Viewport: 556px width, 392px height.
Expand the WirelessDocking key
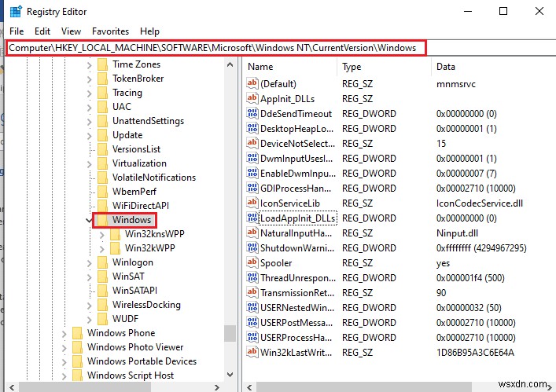[89, 306]
